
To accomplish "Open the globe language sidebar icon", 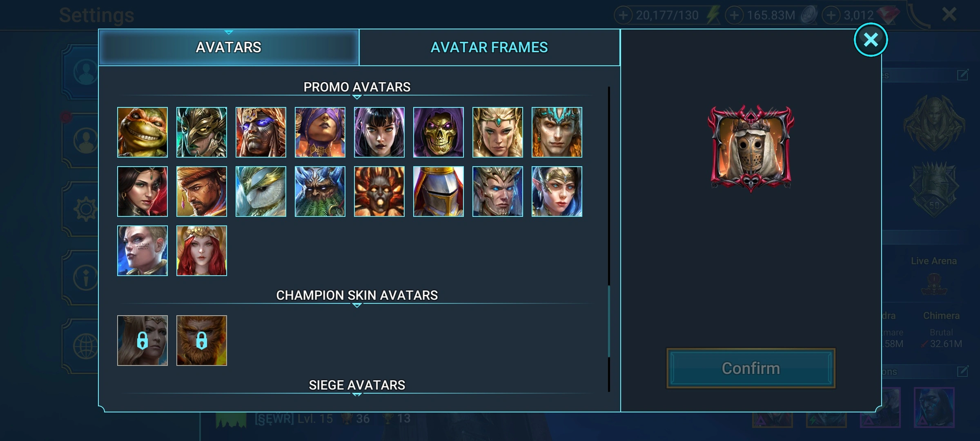I will click(x=85, y=346).
